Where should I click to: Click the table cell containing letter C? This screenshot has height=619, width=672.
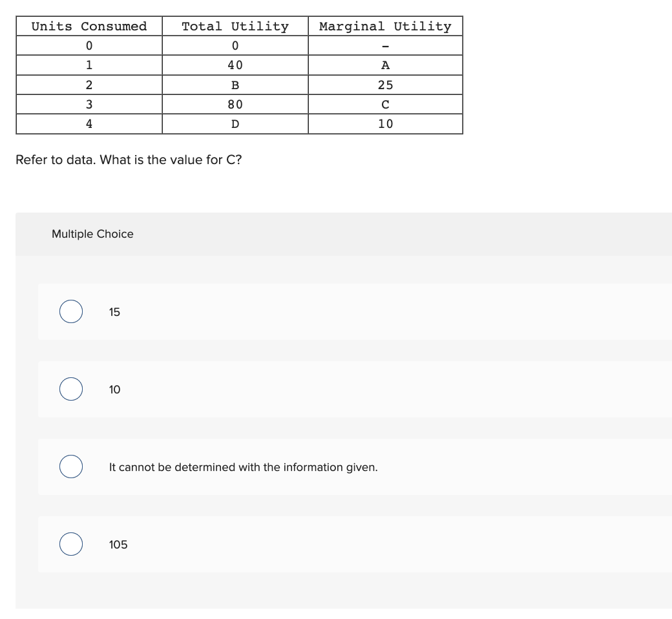(x=384, y=104)
